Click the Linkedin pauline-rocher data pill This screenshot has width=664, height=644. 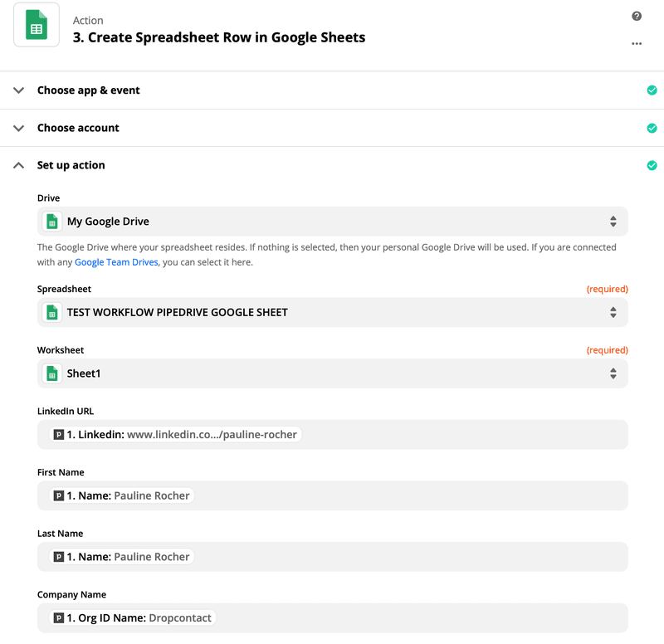pos(175,434)
